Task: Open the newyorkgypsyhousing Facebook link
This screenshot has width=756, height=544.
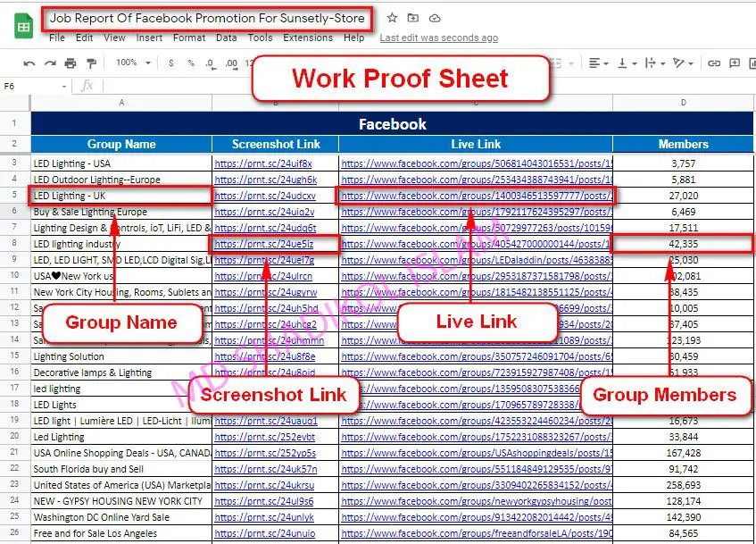Action: [477, 501]
